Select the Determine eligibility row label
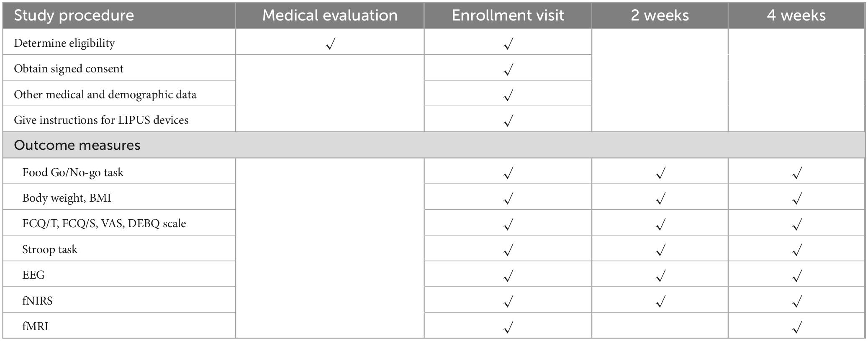 (x=64, y=43)
